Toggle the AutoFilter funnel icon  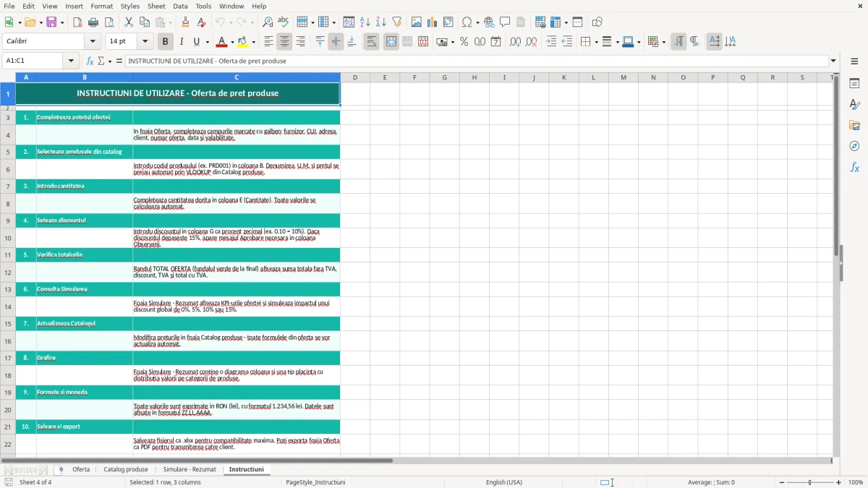coord(396,22)
